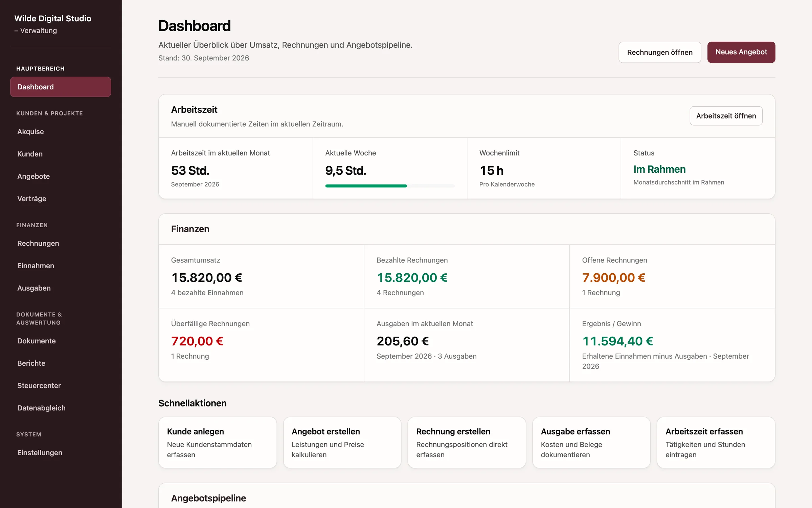The image size is (812, 508).
Task: Click the Überfällige Rechnungen amount 720,00 €
Action: (197, 341)
